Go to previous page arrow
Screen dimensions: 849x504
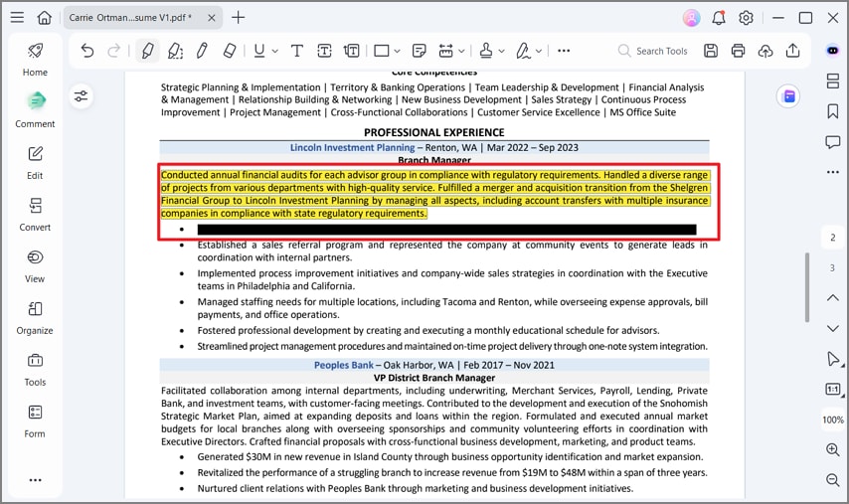coord(833,298)
